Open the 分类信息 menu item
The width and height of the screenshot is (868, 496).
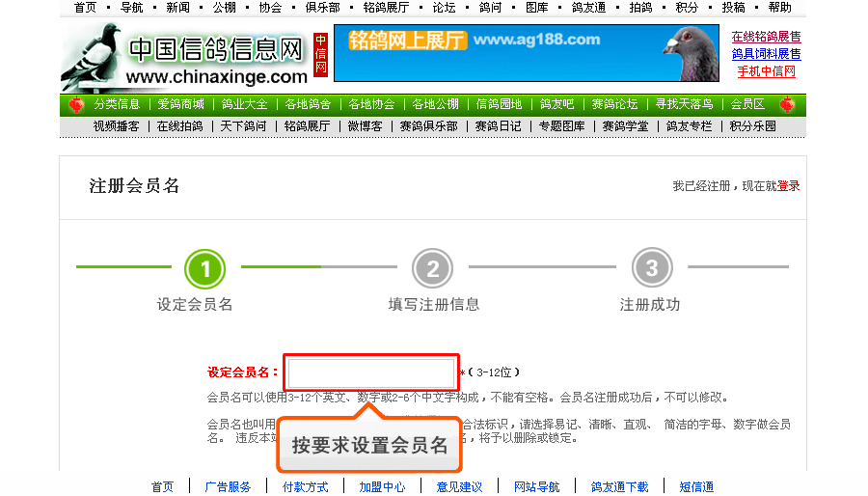pyautogui.click(x=117, y=104)
